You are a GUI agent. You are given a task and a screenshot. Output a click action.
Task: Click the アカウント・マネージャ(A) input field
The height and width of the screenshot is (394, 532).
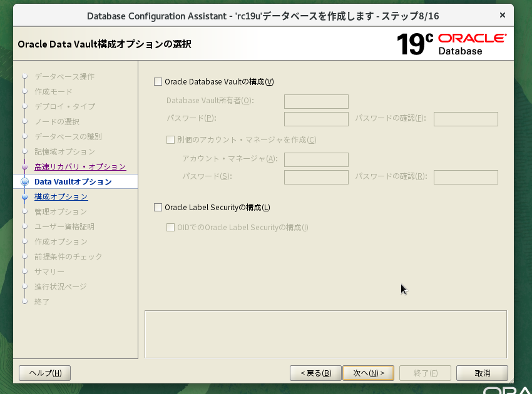coord(316,159)
